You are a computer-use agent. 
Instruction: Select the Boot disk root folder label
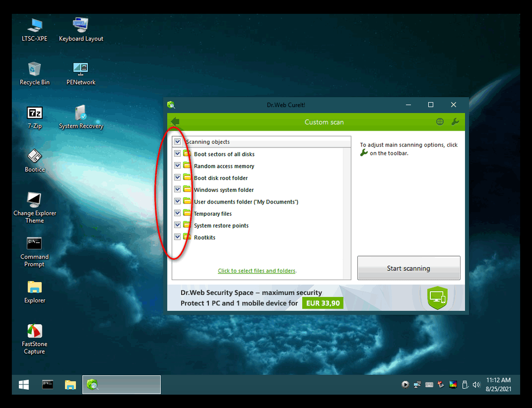(221, 178)
